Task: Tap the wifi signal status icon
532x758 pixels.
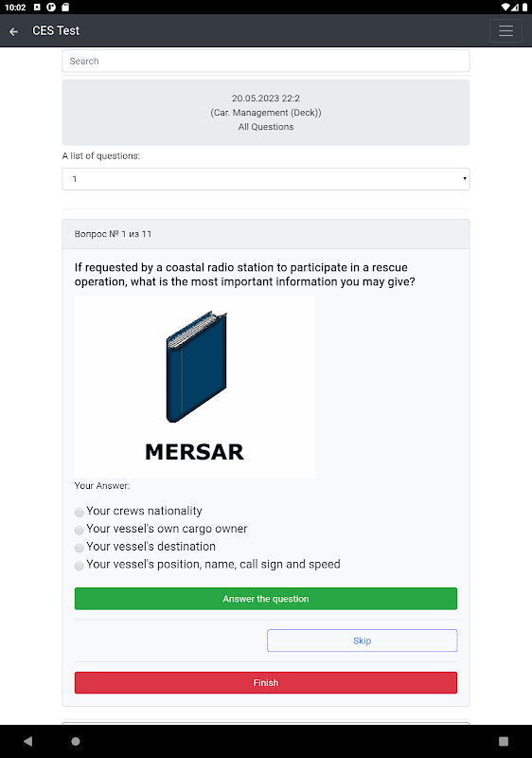Action: (505, 7)
